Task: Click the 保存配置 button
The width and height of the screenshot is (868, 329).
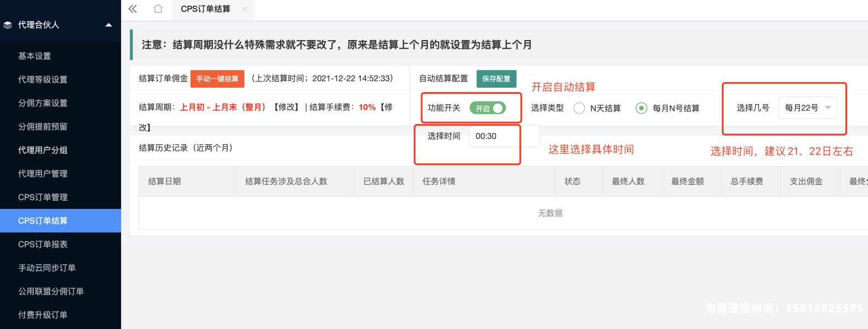Action: pyautogui.click(x=496, y=79)
